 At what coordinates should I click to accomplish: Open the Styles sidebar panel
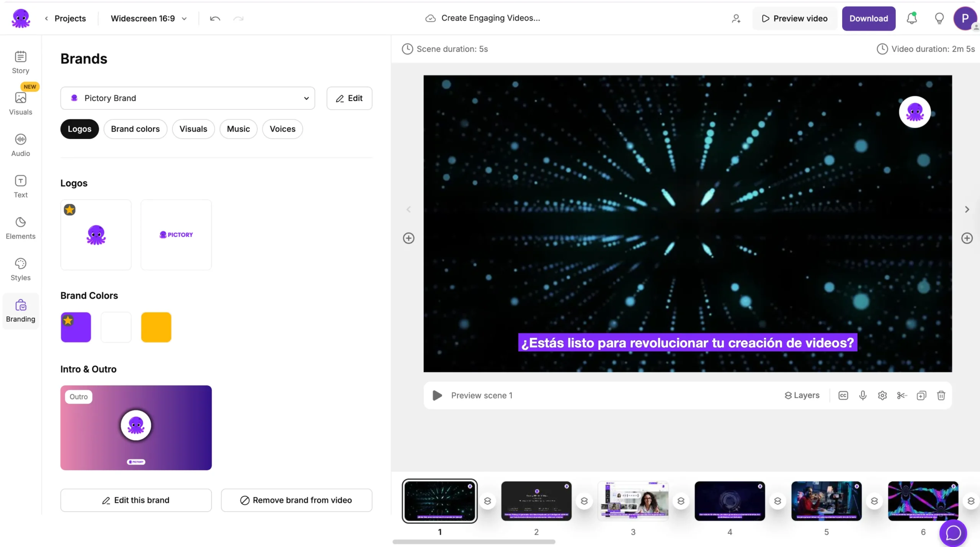[21, 269]
